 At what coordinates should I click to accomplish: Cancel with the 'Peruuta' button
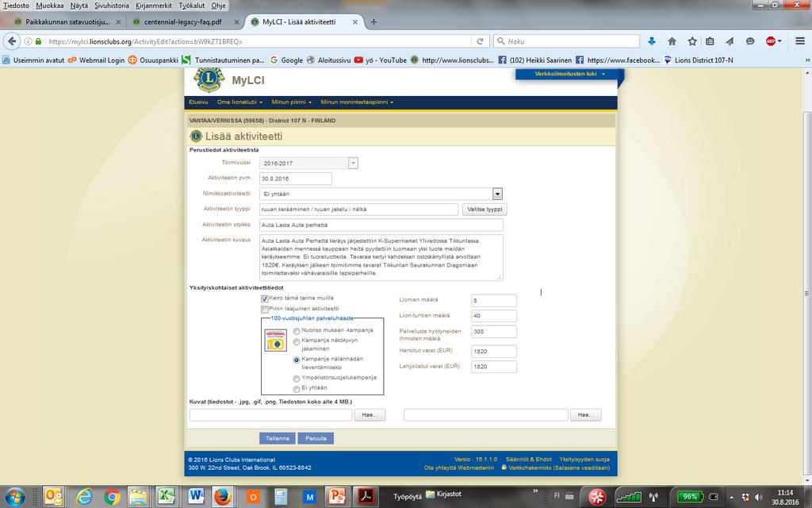coord(316,438)
